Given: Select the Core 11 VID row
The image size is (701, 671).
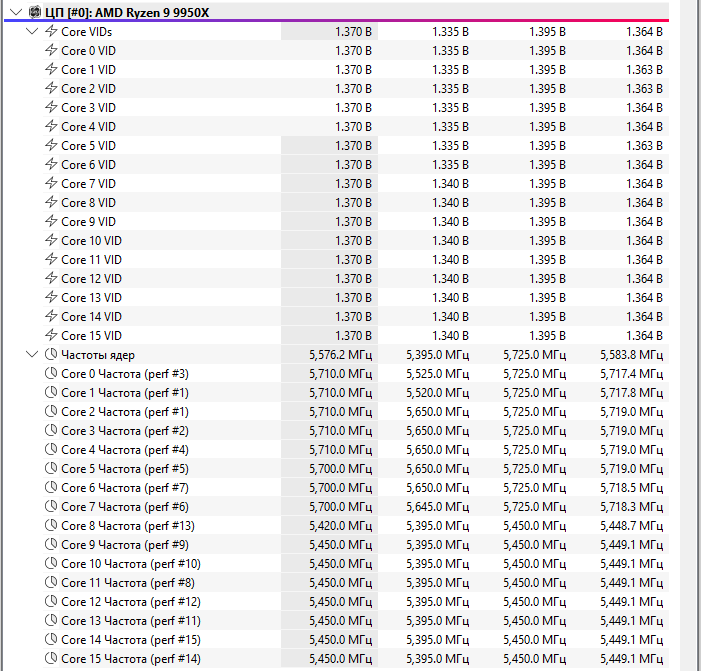Looking at the screenshot, I should click(x=356, y=259).
